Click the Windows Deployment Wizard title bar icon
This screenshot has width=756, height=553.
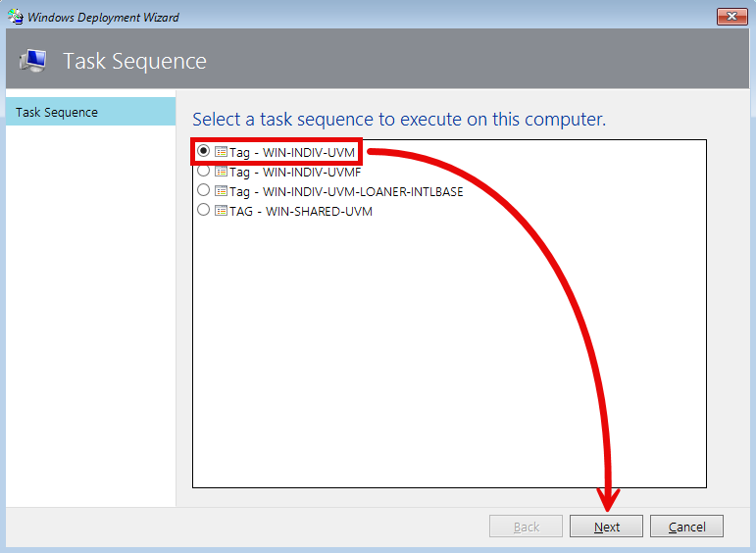pyautogui.click(x=16, y=17)
